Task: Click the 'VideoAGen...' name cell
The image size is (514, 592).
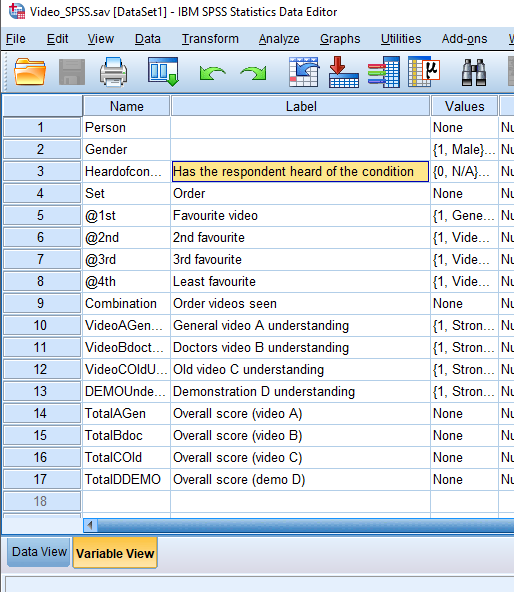Action: [127, 325]
